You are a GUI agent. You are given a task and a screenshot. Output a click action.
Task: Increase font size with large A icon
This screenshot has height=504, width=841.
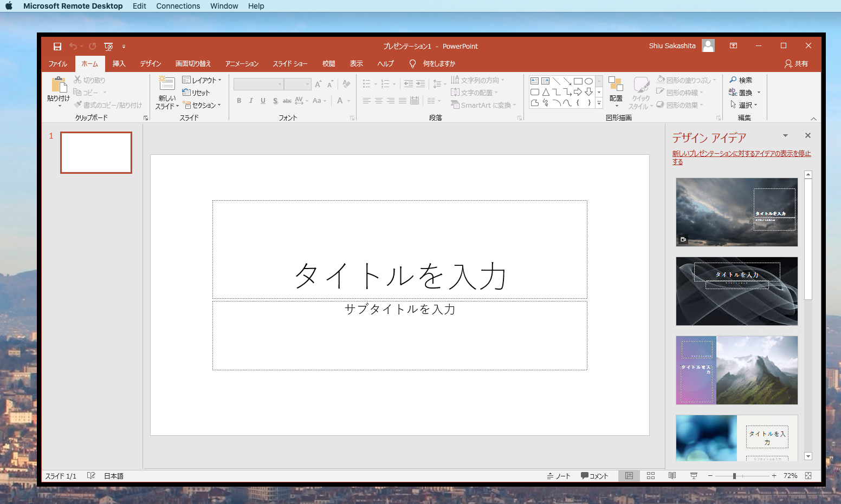click(318, 84)
